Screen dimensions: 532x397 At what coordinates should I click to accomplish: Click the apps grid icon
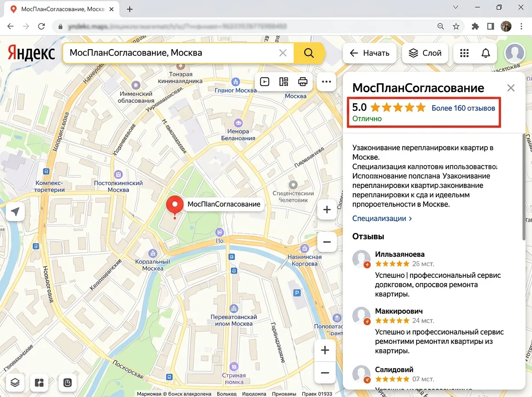pyautogui.click(x=464, y=53)
